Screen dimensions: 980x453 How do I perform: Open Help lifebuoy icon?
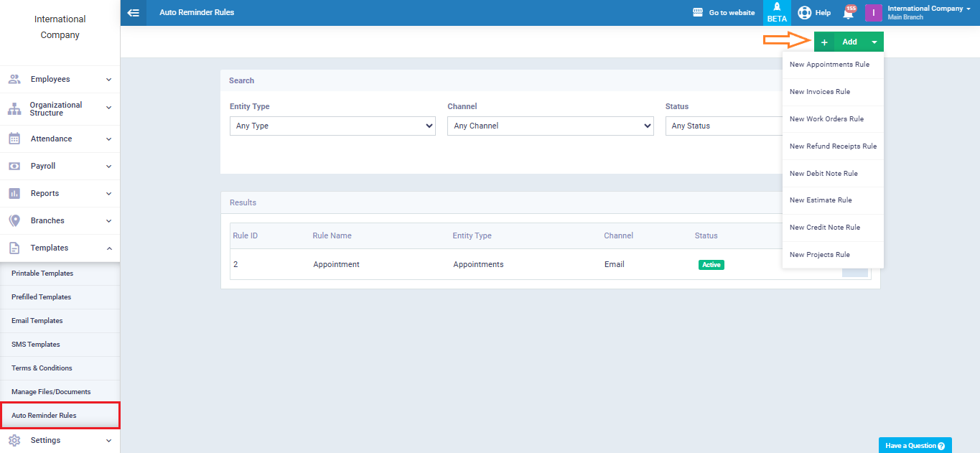pyautogui.click(x=805, y=13)
